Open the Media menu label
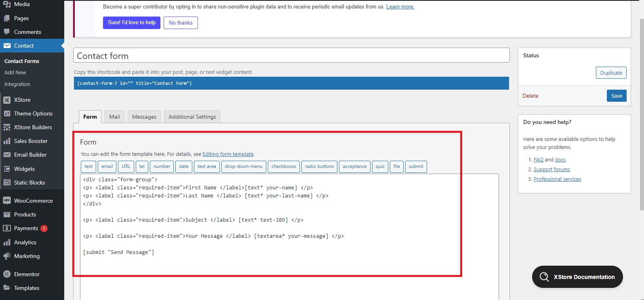Image resolution: width=644 pixels, height=300 pixels. 22,4
